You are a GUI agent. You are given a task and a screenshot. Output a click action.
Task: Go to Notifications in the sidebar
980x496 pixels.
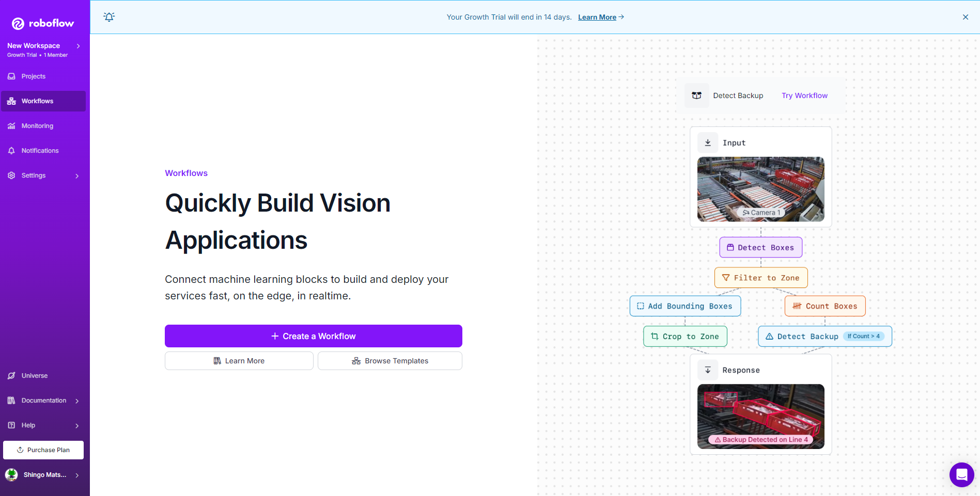43,151
